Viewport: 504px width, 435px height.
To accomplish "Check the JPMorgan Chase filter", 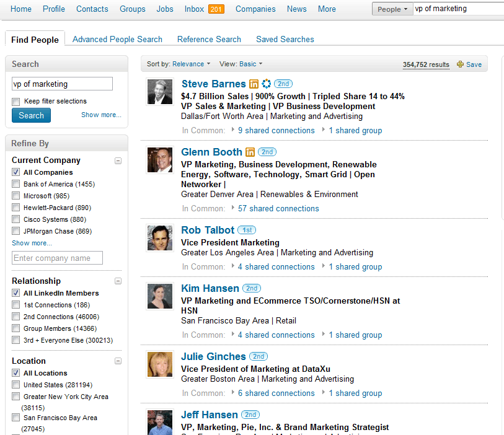I will click(15, 231).
